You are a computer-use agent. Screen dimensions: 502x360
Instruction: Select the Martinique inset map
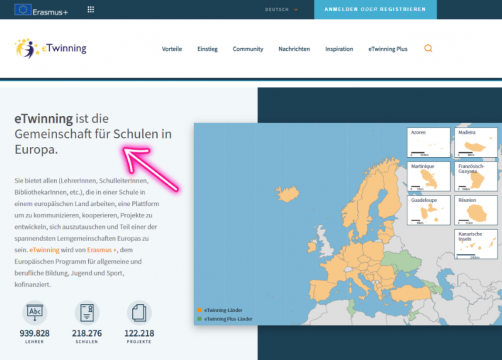[x=429, y=176]
